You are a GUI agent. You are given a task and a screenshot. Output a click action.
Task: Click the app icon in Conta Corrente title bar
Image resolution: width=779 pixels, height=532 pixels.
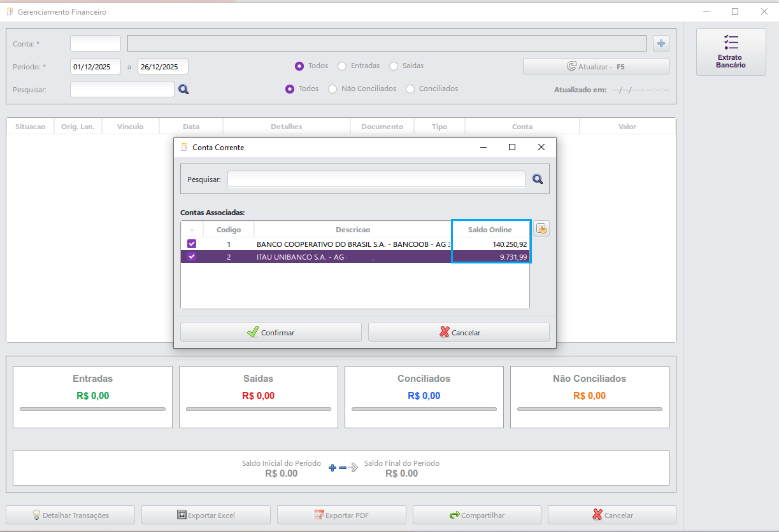point(185,147)
